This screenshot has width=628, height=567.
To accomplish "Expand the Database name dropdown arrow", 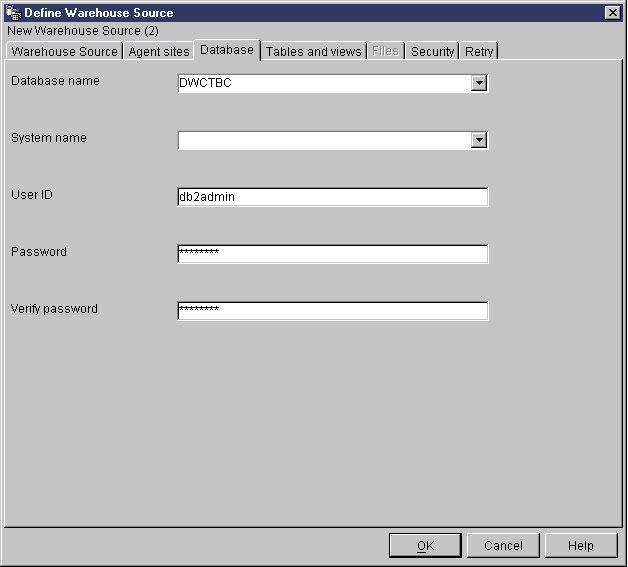I will [x=479, y=83].
